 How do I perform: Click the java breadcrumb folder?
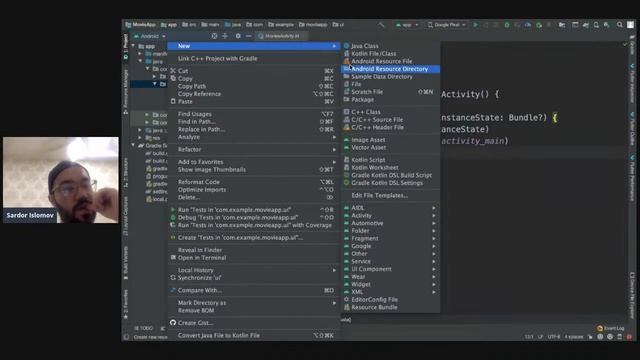tap(233, 25)
